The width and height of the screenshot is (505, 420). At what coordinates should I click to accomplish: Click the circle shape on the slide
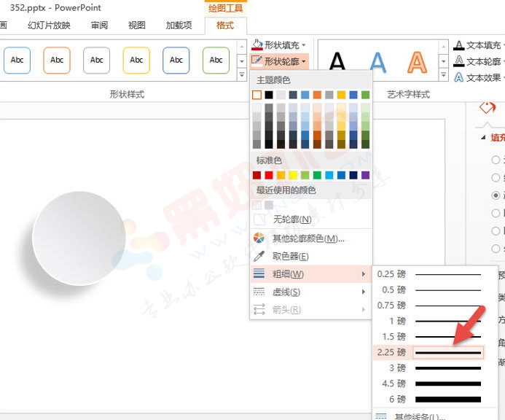(x=79, y=238)
